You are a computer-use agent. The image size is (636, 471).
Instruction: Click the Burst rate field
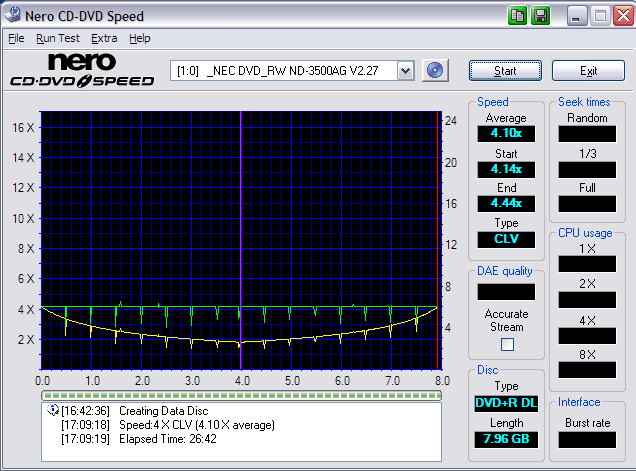click(587, 440)
